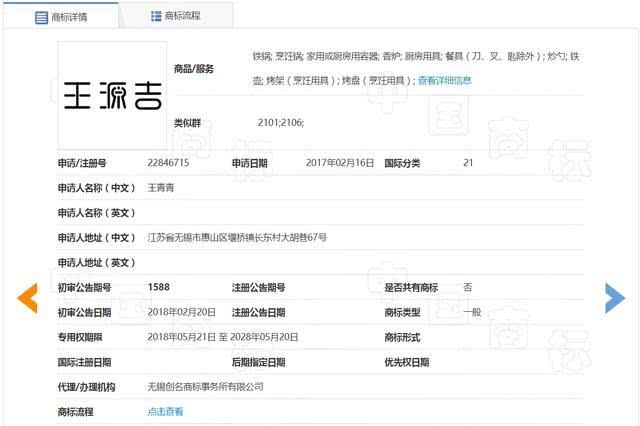640x426 pixels.
Task: Click the international class value 21
Action: pos(468,162)
